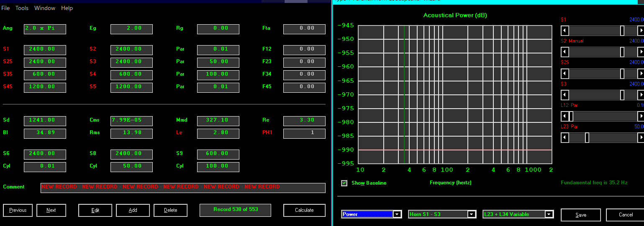Click the Eg input field
Screen dimensions: 644x226
pos(131,29)
